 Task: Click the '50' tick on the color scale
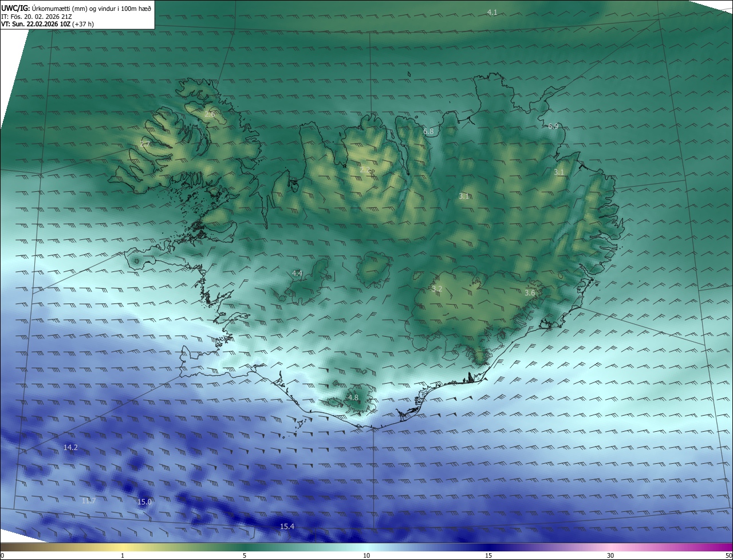click(x=728, y=555)
